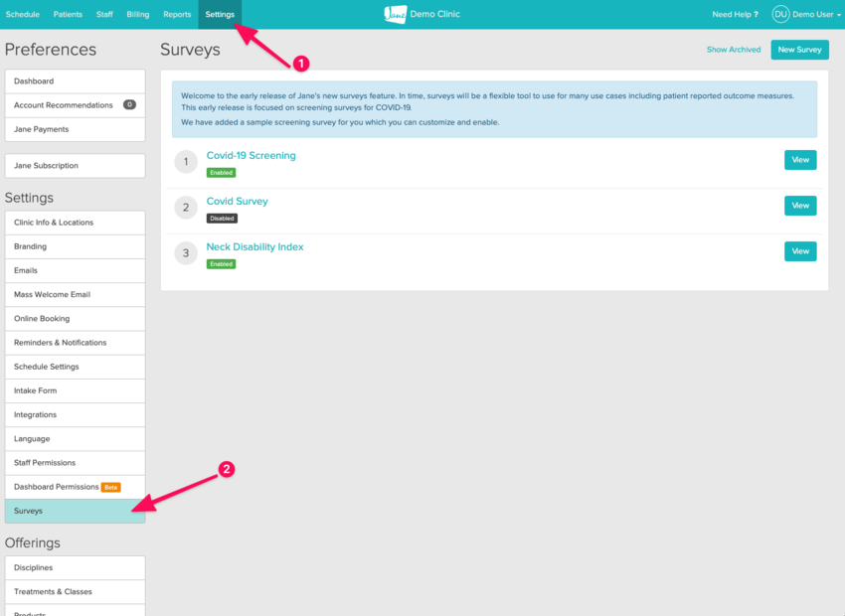The height and width of the screenshot is (616, 845).
Task: Click the number 1 survey circle
Action: click(186, 162)
